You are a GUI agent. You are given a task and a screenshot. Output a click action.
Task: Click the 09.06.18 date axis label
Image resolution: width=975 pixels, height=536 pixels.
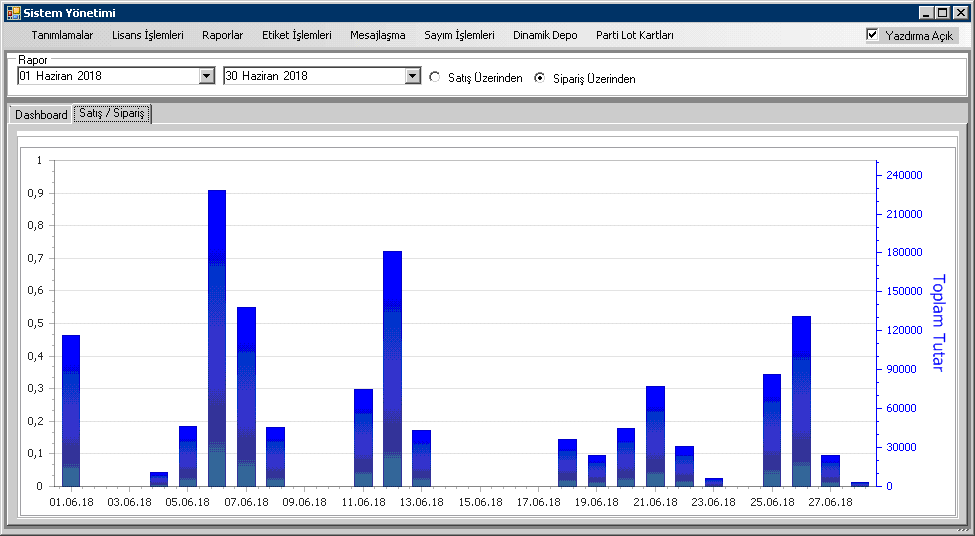coord(305,502)
